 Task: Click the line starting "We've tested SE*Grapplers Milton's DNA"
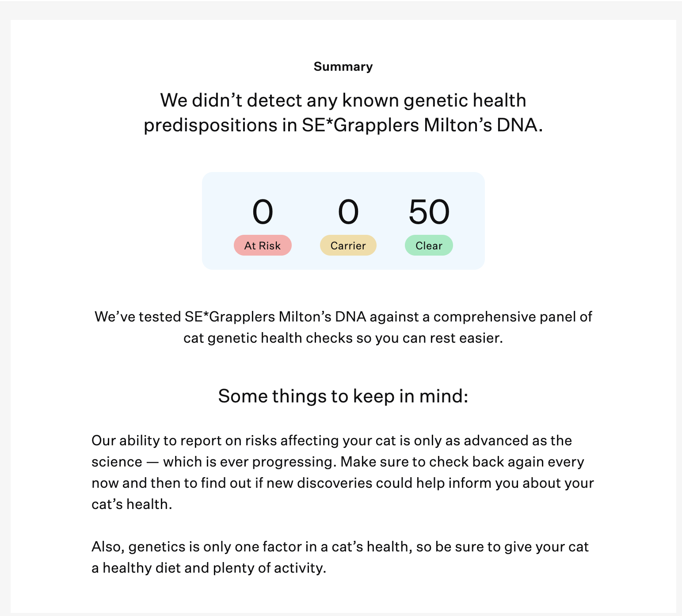343,317
